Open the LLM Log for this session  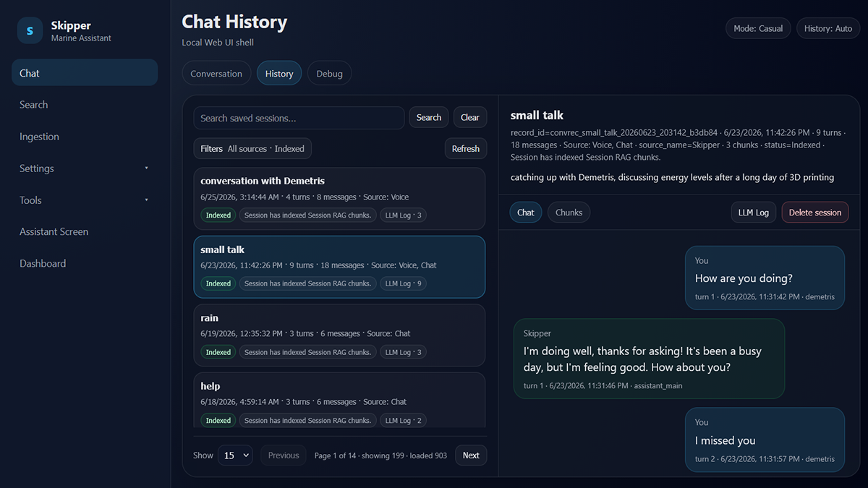[x=753, y=213]
